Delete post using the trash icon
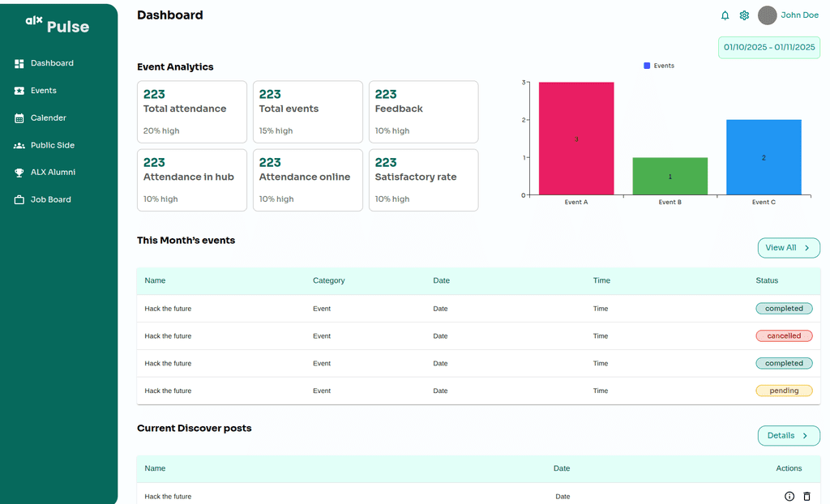The width and height of the screenshot is (830, 504). pos(806,496)
